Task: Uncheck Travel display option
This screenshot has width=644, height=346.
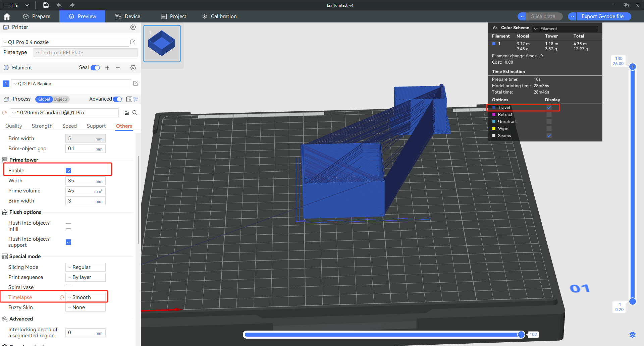Action: 549,108
